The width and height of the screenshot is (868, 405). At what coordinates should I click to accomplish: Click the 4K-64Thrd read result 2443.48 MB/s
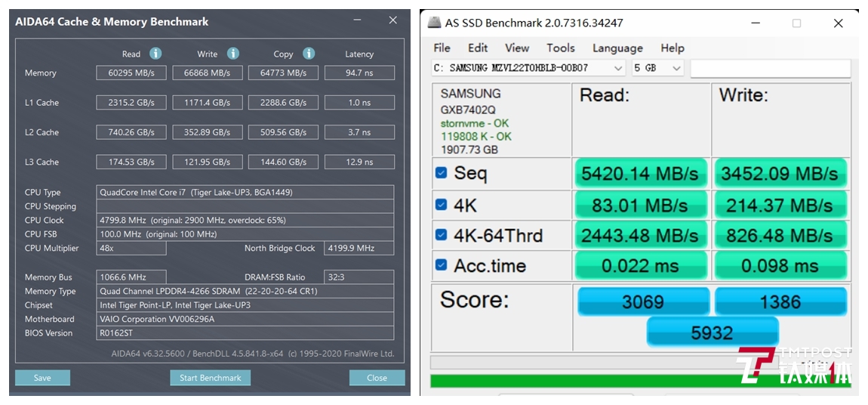pos(641,236)
